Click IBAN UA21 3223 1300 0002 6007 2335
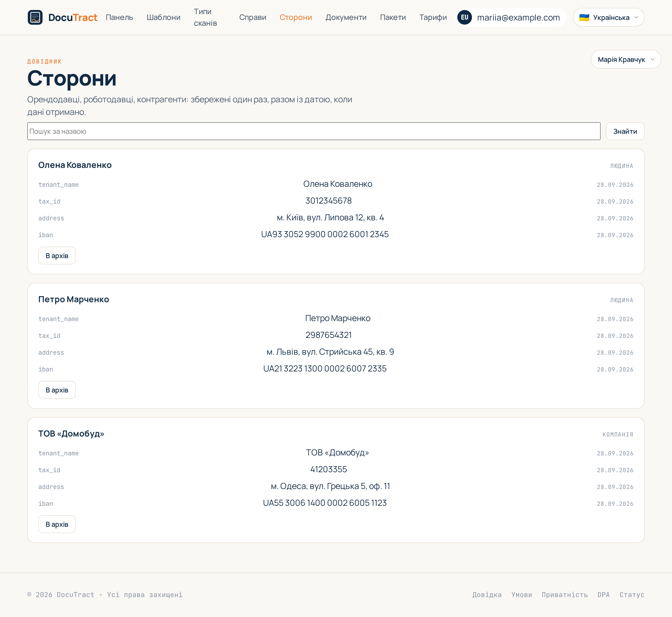This screenshot has height=617, width=672. pyautogui.click(x=325, y=369)
